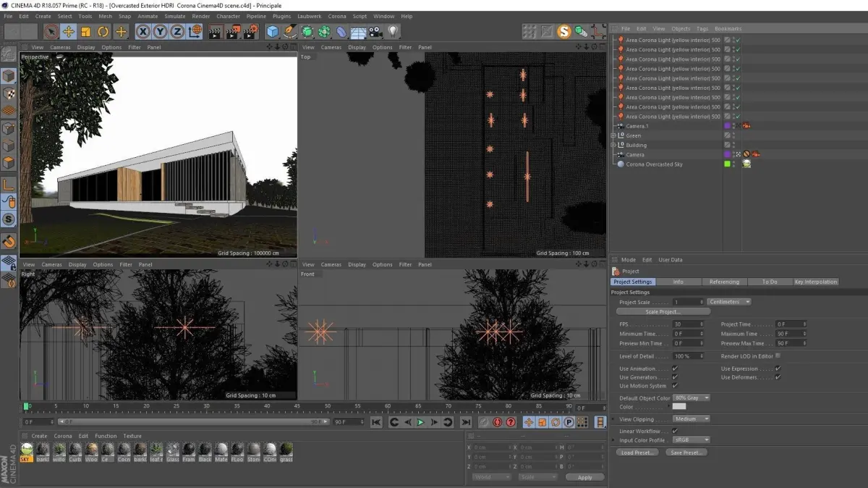868x488 pixels.
Task: Select the Glass material thumbnail
Action: click(173, 452)
